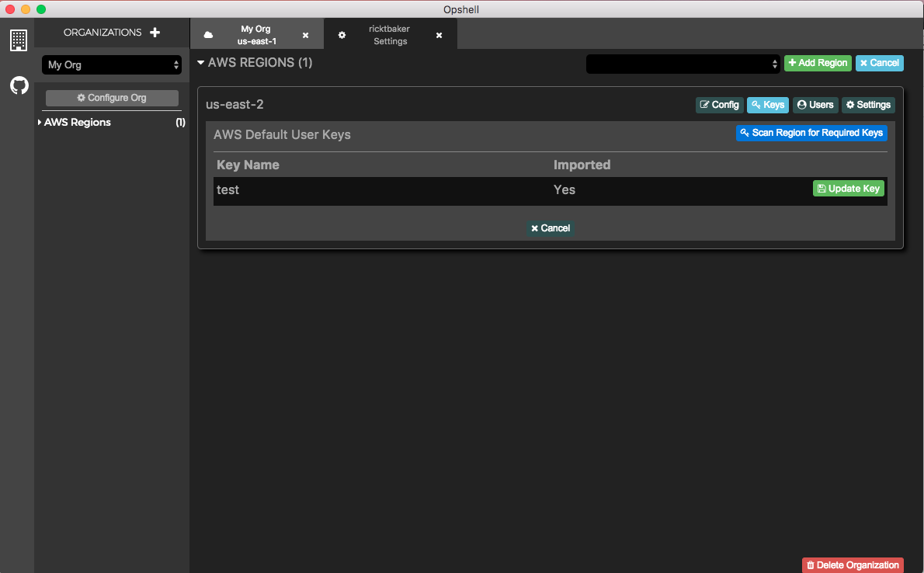
Task: Click top Cancel button beside Add Region
Action: [879, 63]
